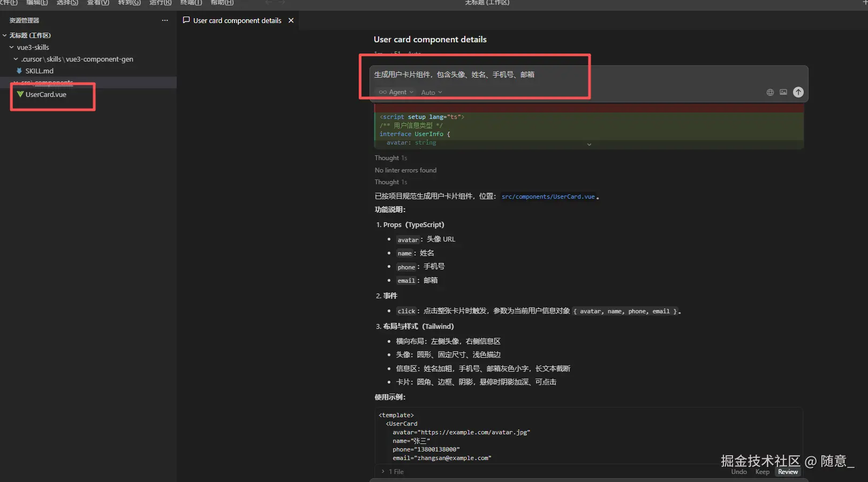Click the chat bubble icon on the tab

[x=186, y=20]
